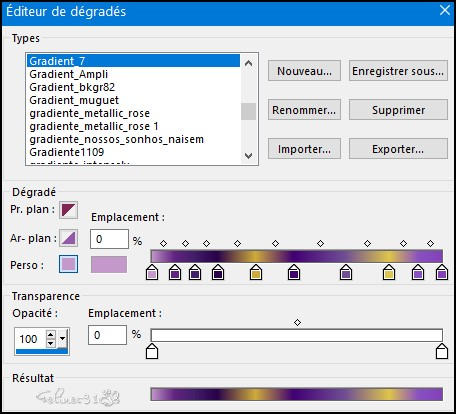Click the list scroll down arrow
This screenshot has height=414, width=456.
[x=248, y=156]
